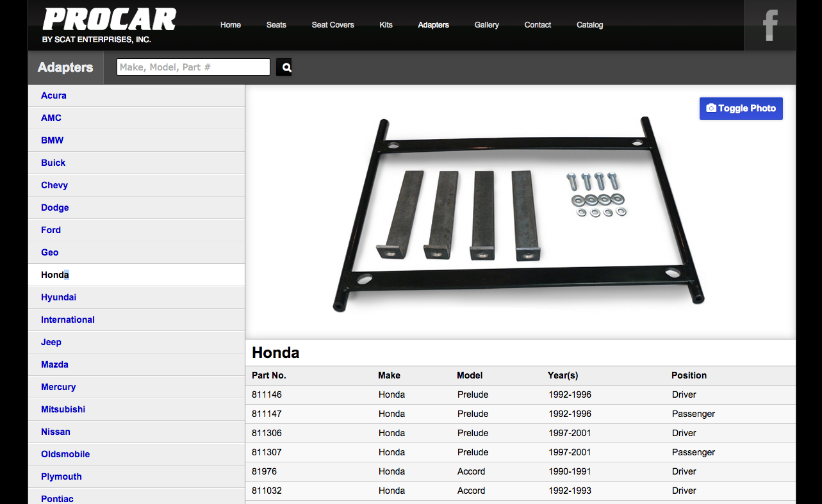822x504 pixels.
Task: Click Honda make in the 81976 row
Action: click(x=391, y=471)
